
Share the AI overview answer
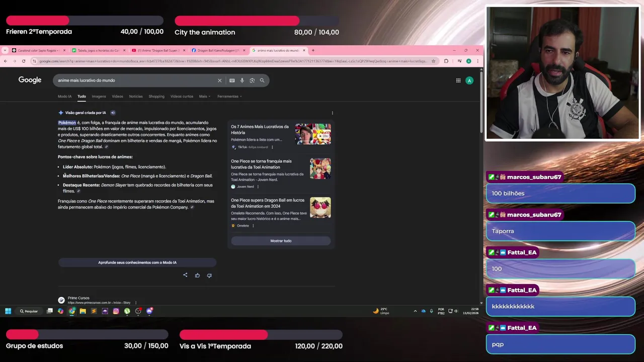[185, 275]
